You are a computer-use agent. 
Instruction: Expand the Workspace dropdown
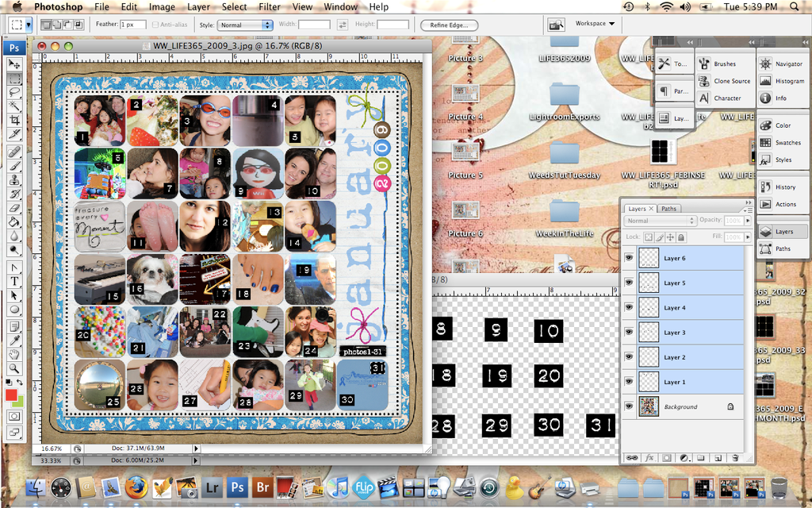coord(595,24)
